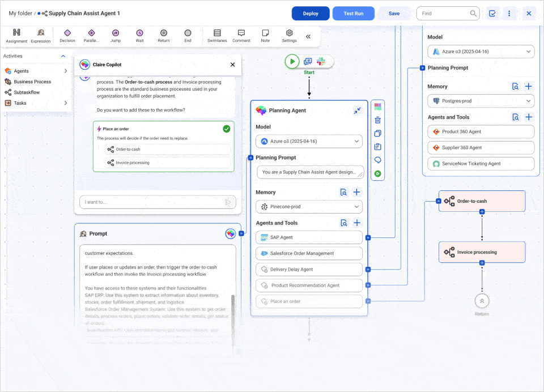Viewport: 544px width, 392px height.
Task: Click the green Start play button
Action: coord(292,61)
